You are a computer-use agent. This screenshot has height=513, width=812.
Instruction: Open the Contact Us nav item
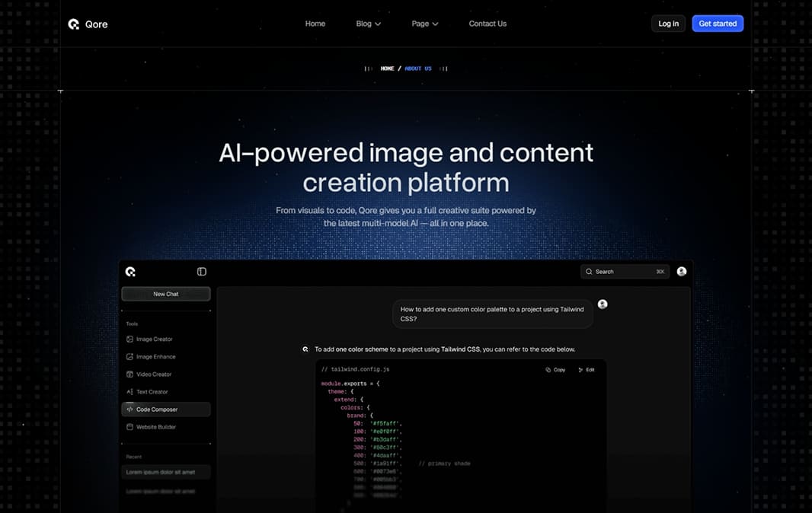pyautogui.click(x=488, y=24)
